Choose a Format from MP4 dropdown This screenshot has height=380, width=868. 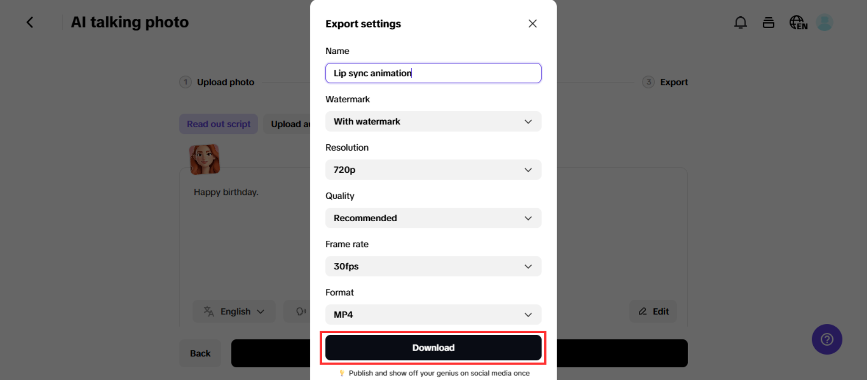click(433, 314)
